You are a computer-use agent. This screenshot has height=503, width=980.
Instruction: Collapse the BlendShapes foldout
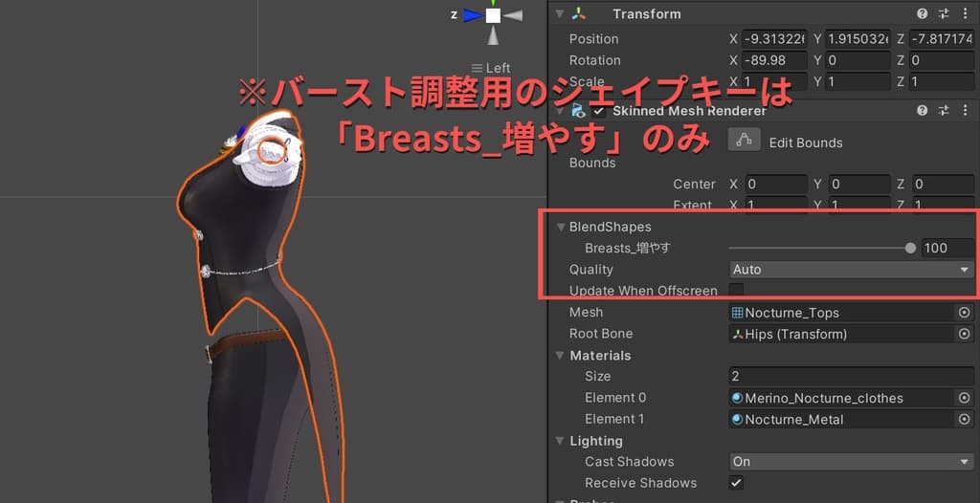[561, 227]
